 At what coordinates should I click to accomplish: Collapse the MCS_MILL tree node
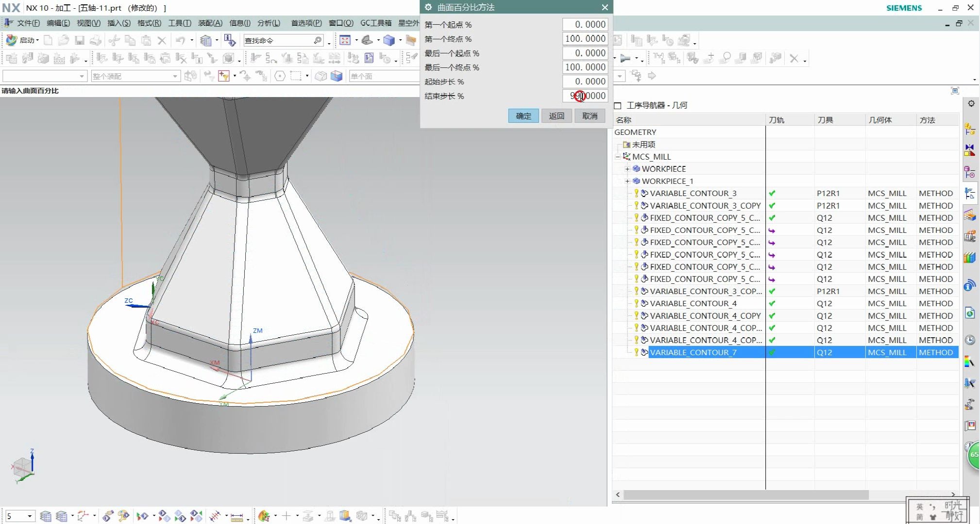(x=618, y=157)
